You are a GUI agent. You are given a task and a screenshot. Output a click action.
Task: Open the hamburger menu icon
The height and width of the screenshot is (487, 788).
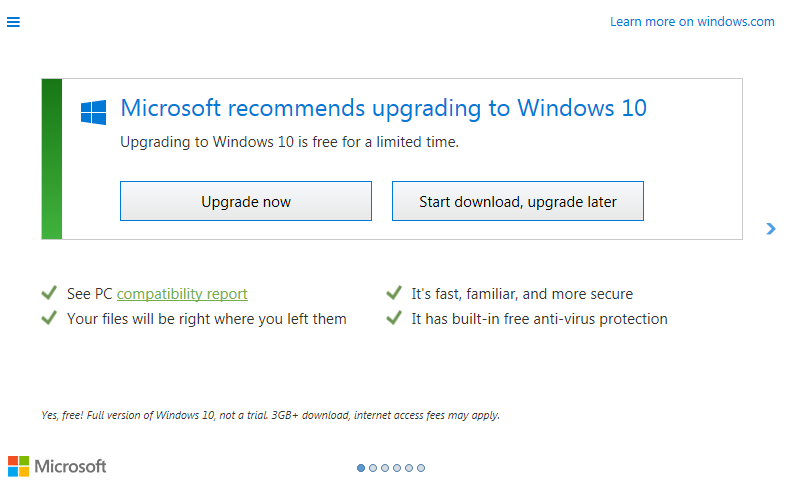pos(13,22)
